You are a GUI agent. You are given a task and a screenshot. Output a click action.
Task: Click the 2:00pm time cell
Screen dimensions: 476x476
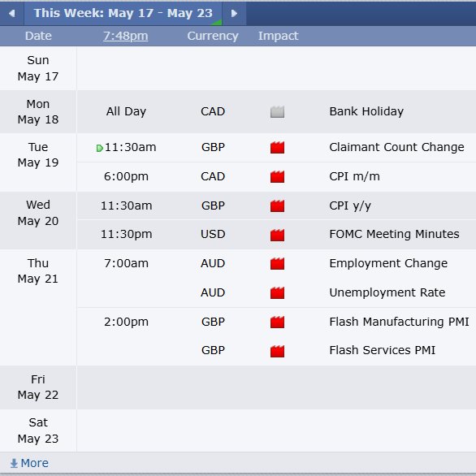[126, 322]
